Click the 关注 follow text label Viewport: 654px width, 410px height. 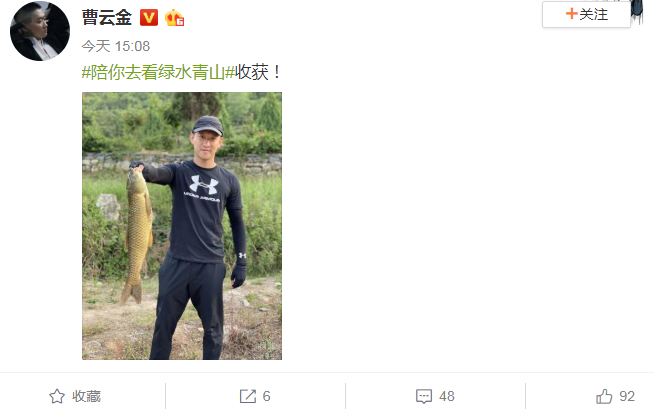594,15
